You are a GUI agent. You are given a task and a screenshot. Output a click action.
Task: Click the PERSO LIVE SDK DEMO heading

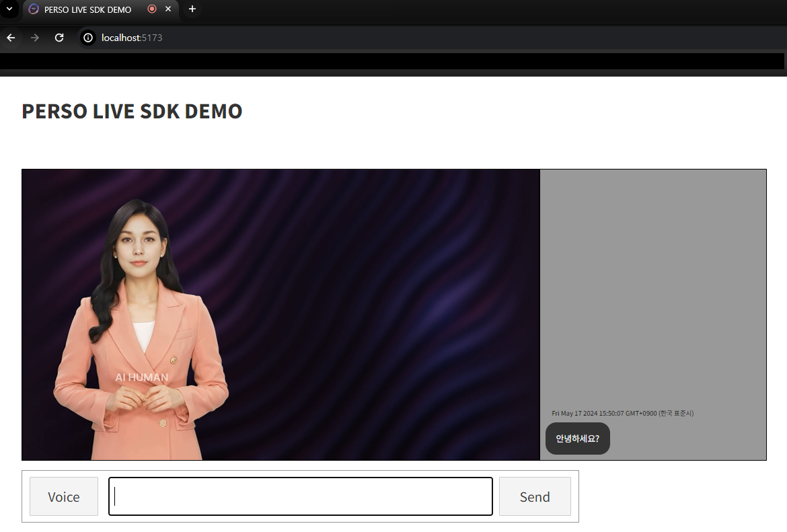(x=132, y=111)
